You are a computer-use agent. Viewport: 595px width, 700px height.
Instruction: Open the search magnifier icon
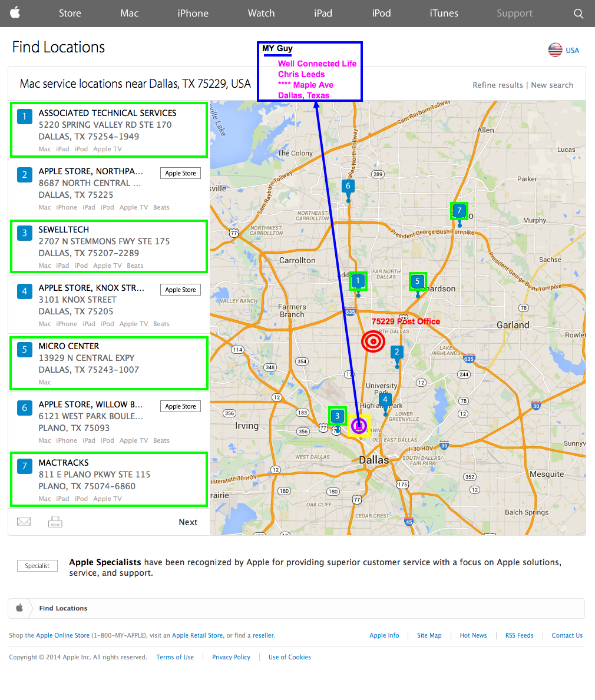pyautogui.click(x=579, y=14)
